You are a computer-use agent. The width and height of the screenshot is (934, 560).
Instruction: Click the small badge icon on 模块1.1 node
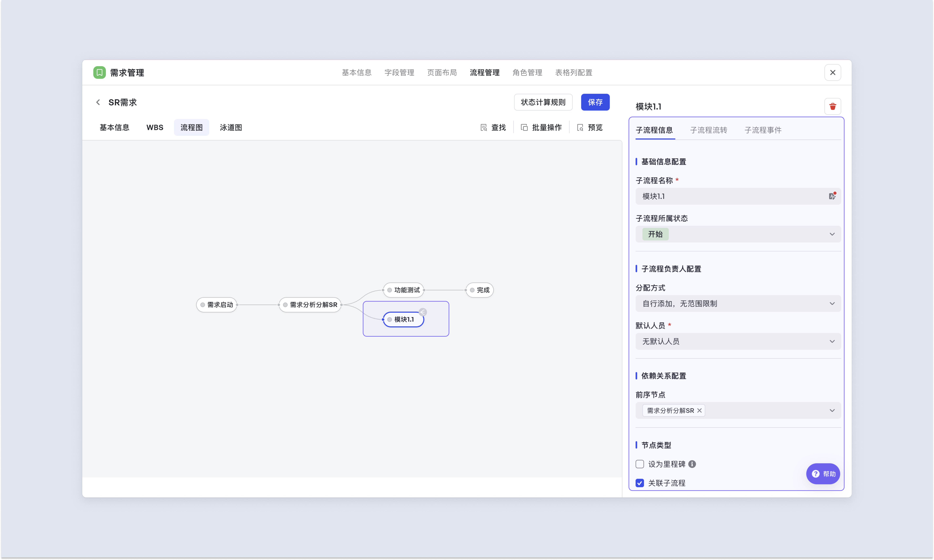pos(423,312)
